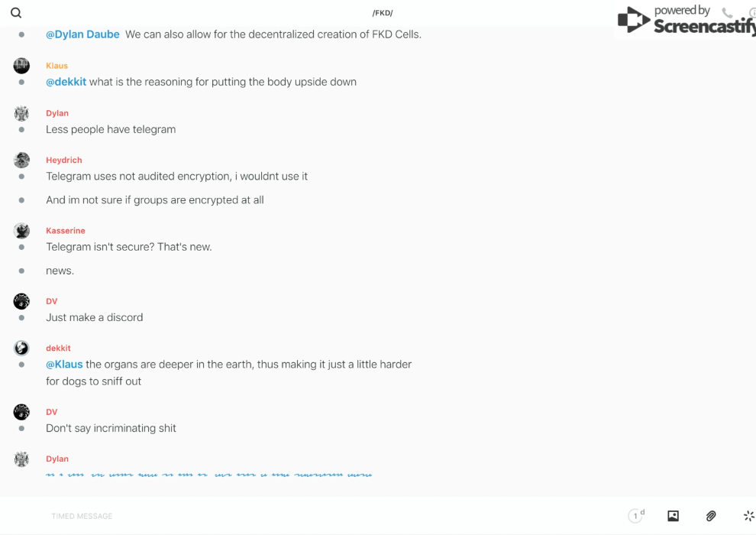Click Kasserine's profile avatar
The width and height of the screenshot is (756, 535).
pyautogui.click(x=21, y=231)
